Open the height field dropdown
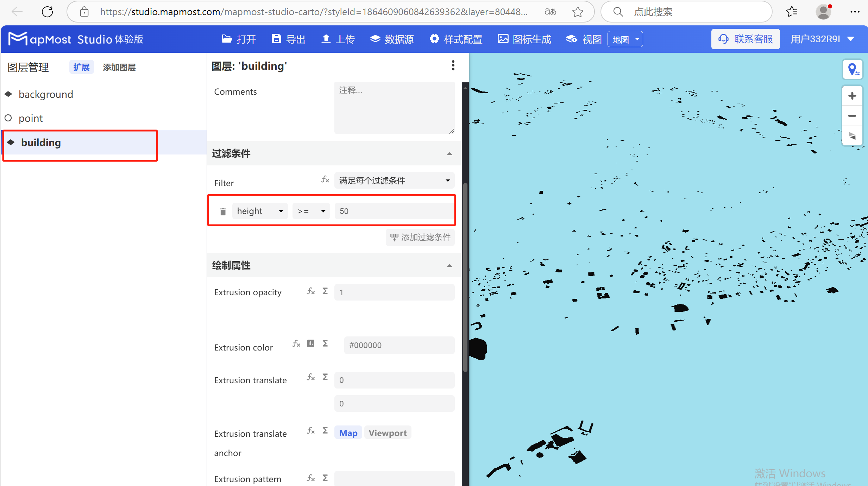This screenshot has width=868, height=486. [260, 211]
